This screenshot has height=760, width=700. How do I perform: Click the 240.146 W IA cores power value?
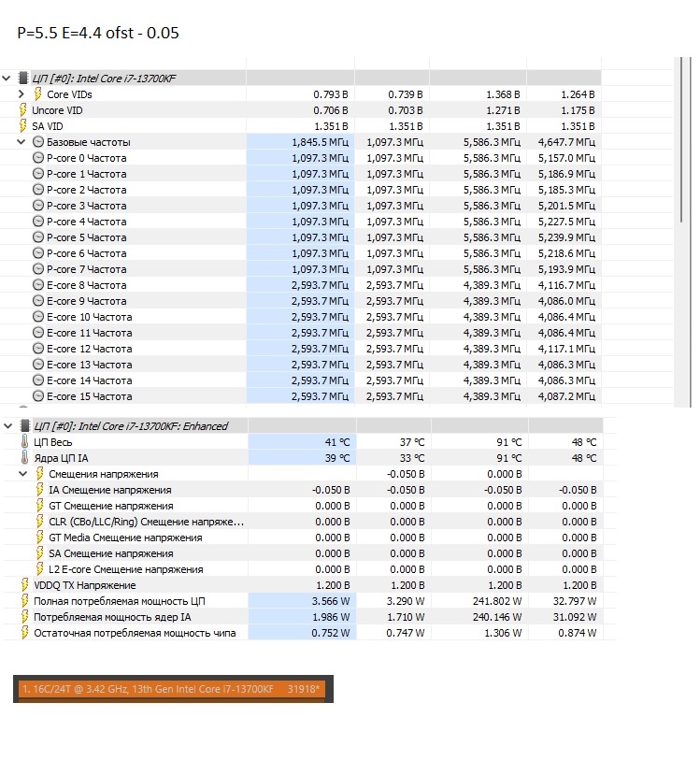tap(497, 617)
